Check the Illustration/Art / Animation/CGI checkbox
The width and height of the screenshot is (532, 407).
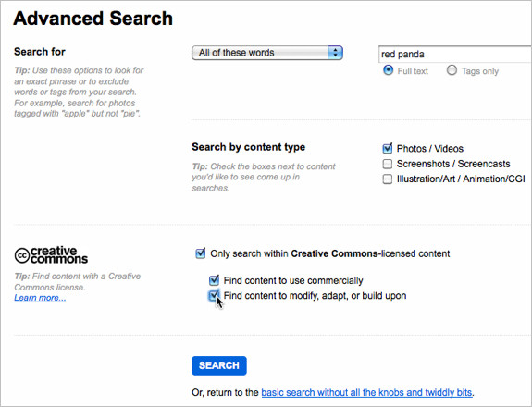point(387,179)
